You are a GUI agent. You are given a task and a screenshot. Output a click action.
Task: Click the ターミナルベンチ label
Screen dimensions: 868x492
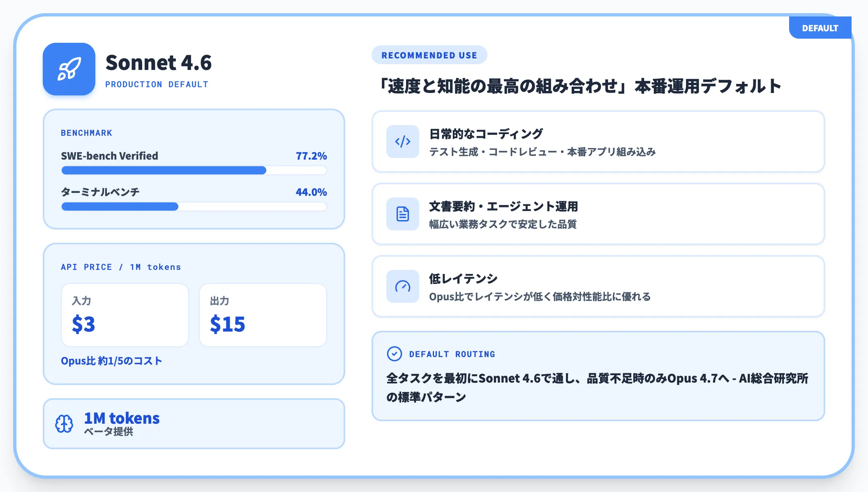(x=100, y=192)
